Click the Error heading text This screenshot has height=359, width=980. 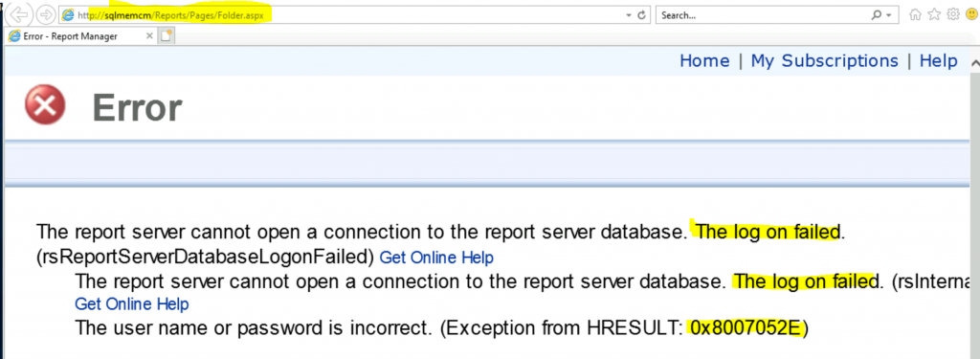[137, 107]
